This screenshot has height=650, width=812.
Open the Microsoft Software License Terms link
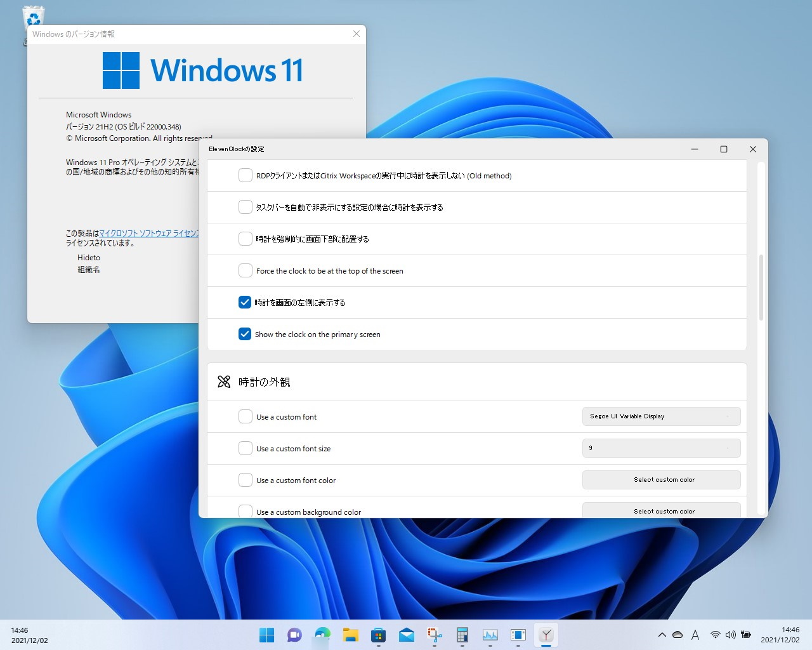[x=149, y=233]
